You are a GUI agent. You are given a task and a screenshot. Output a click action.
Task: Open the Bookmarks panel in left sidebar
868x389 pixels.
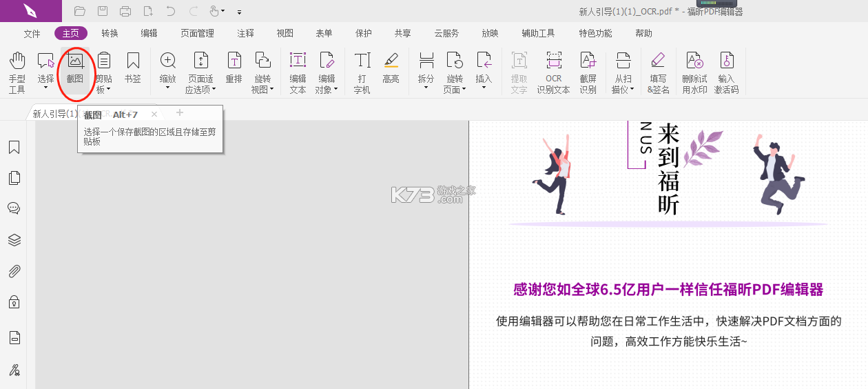click(14, 148)
